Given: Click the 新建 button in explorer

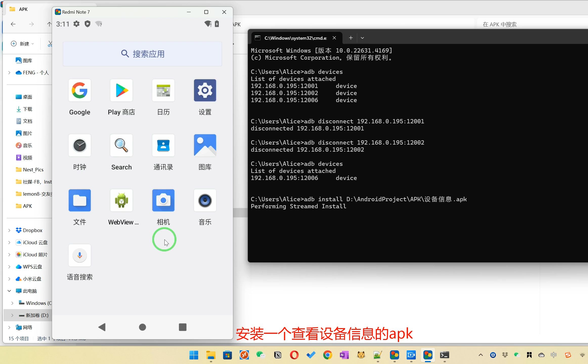Looking at the screenshot, I should coord(22,44).
